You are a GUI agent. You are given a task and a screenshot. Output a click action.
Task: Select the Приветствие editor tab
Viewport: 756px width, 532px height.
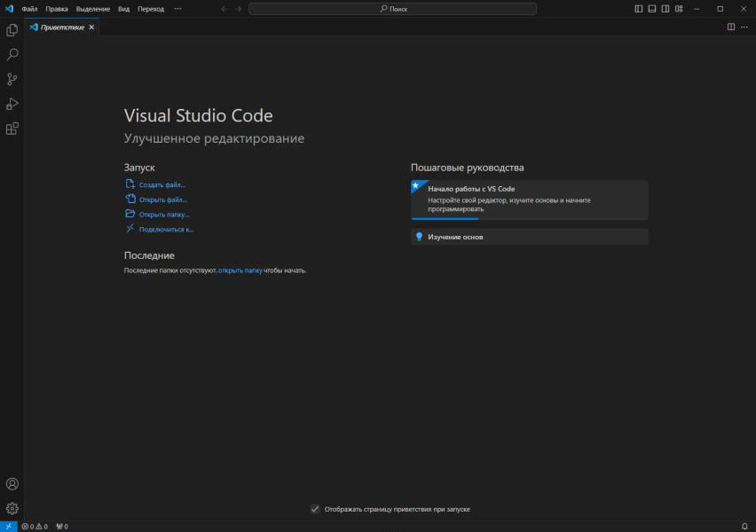(x=63, y=27)
